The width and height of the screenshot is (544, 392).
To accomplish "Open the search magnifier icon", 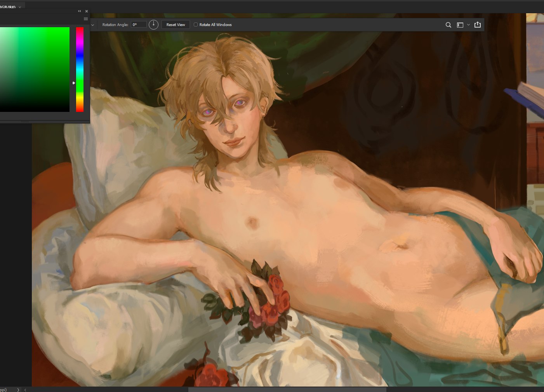I will (448, 25).
